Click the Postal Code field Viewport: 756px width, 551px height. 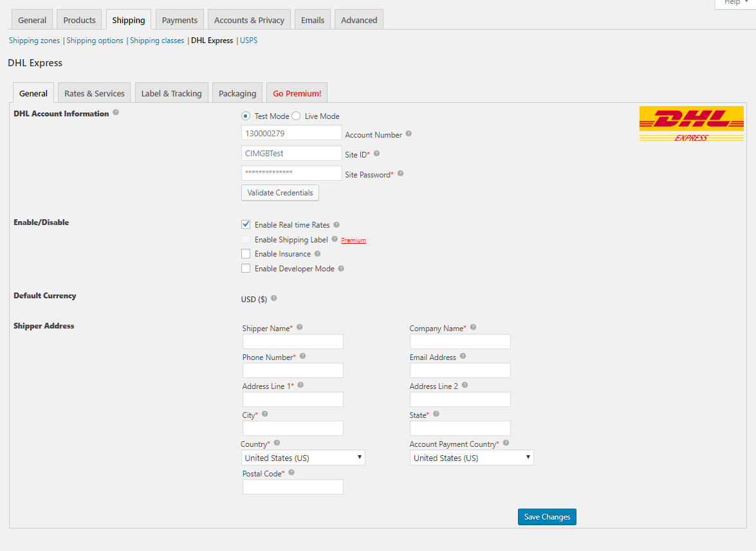click(293, 487)
